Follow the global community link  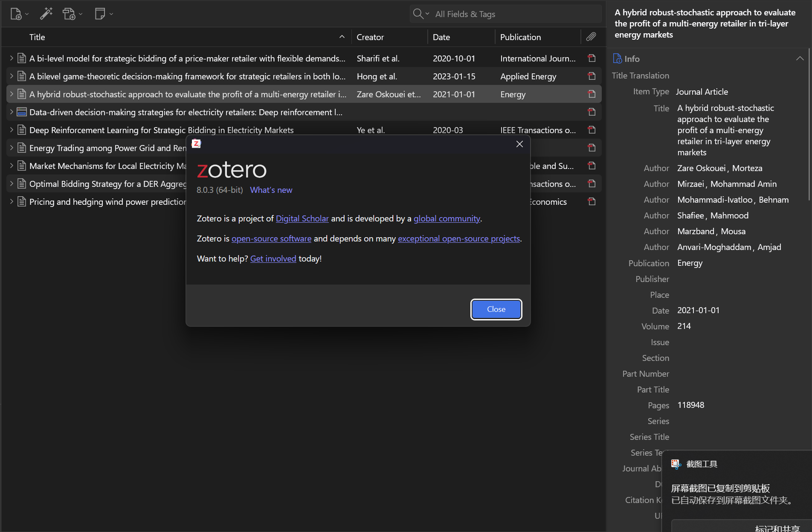tap(447, 218)
